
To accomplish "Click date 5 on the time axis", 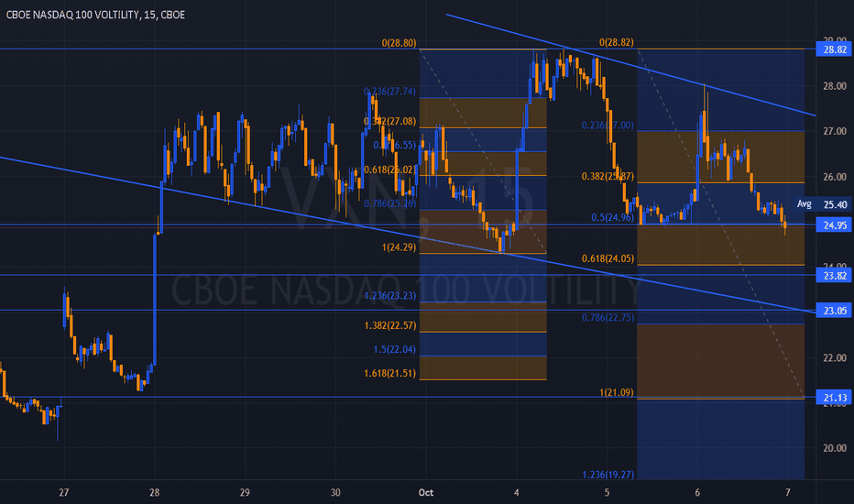I will pos(607,493).
